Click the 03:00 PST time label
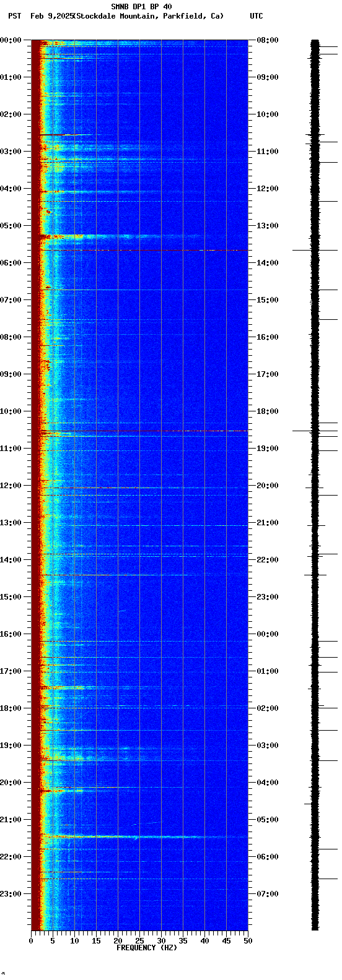 click(x=12, y=152)
